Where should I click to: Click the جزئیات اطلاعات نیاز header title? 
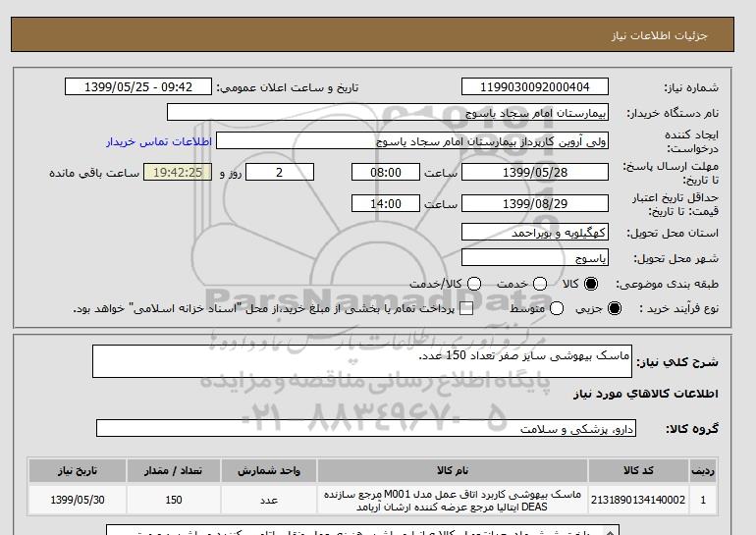point(659,35)
